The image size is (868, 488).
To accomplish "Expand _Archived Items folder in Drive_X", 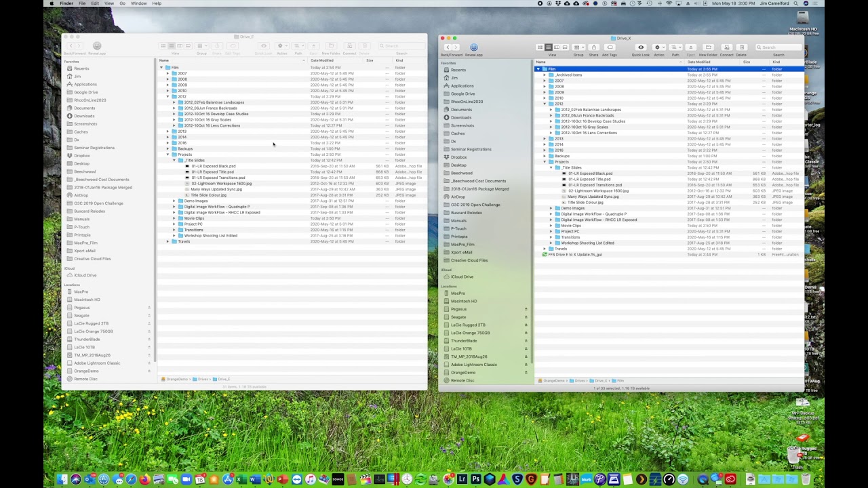I will pyautogui.click(x=545, y=75).
